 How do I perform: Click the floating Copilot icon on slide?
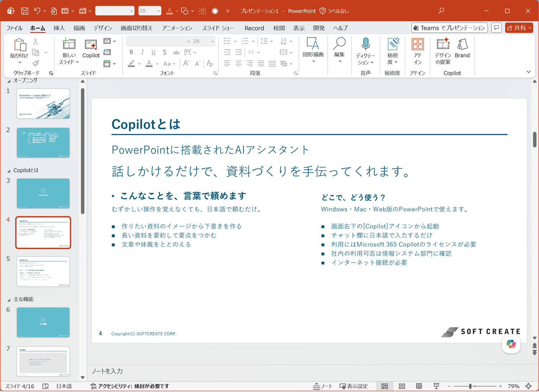pyautogui.click(x=511, y=344)
